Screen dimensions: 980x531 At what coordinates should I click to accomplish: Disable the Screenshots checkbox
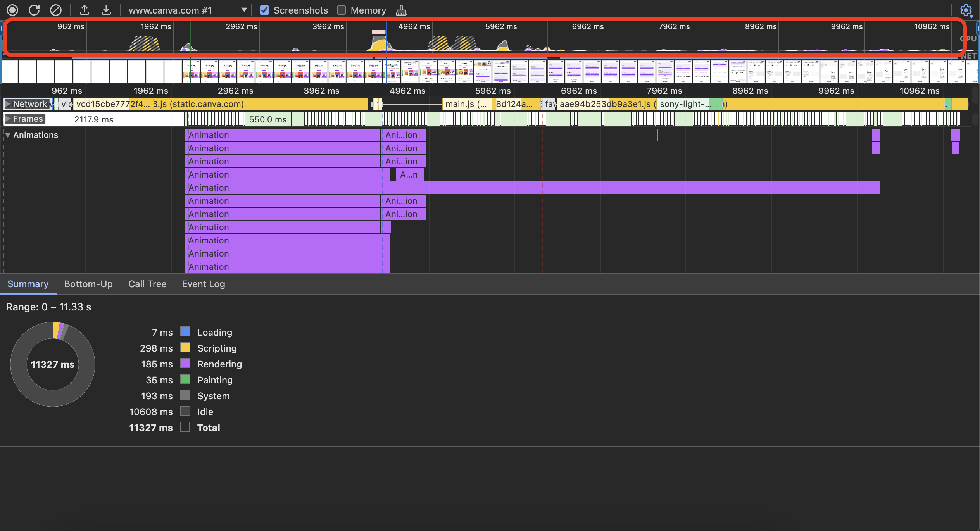pos(264,10)
